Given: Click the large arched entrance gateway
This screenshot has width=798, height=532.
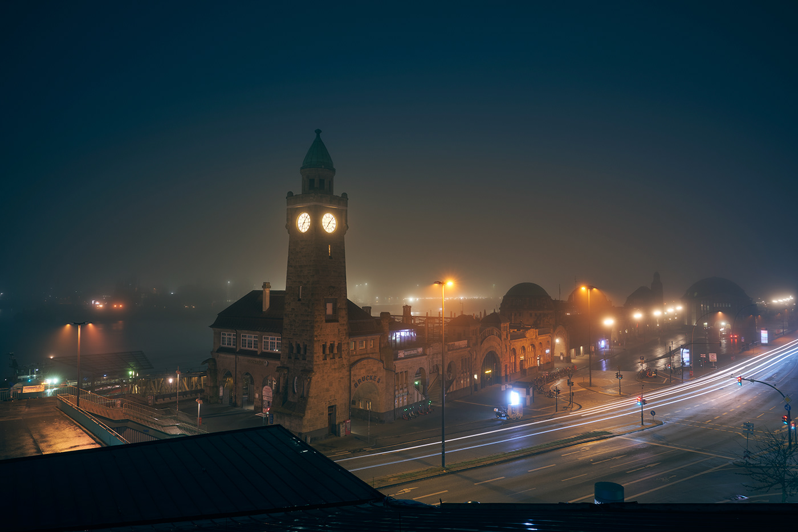Looking at the screenshot, I should pyautogui.click(x=490, y=369).
